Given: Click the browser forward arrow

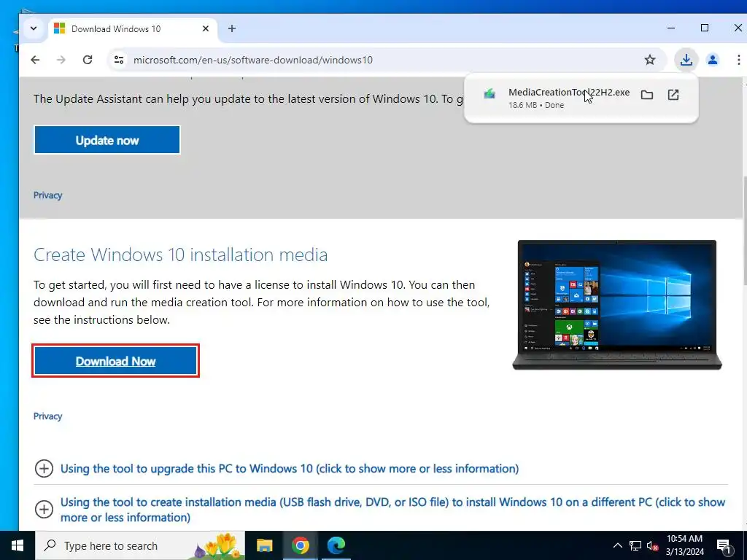Looking at the screenshot, I should pos(61,60).
